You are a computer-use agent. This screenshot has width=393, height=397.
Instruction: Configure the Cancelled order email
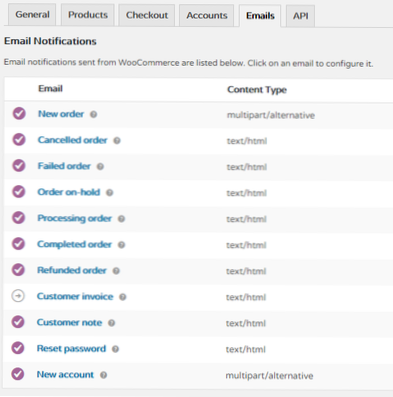pos(72,140)
